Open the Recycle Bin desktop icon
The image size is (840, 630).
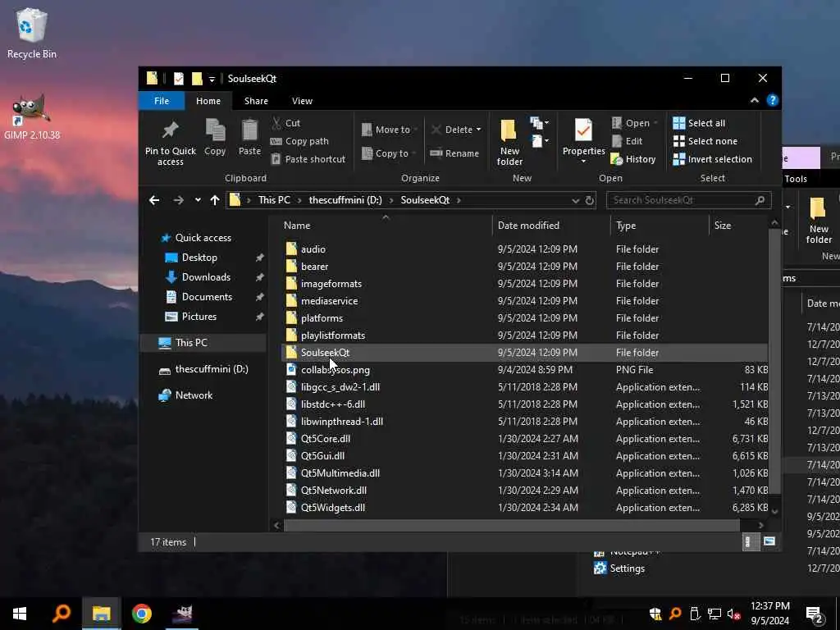point(32,33)
